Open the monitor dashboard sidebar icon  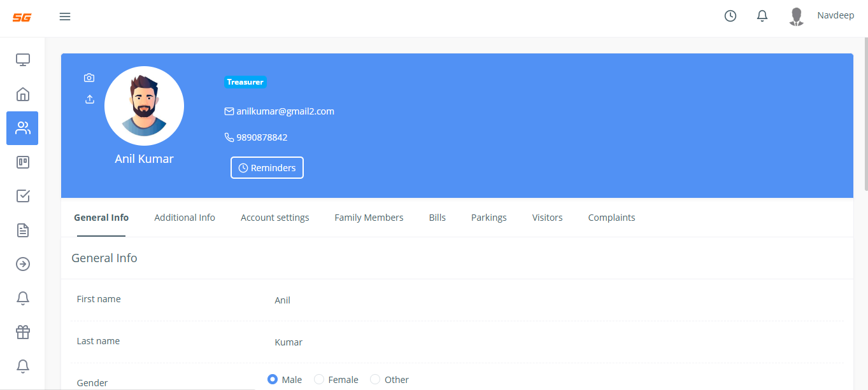[x=23, y=60]
